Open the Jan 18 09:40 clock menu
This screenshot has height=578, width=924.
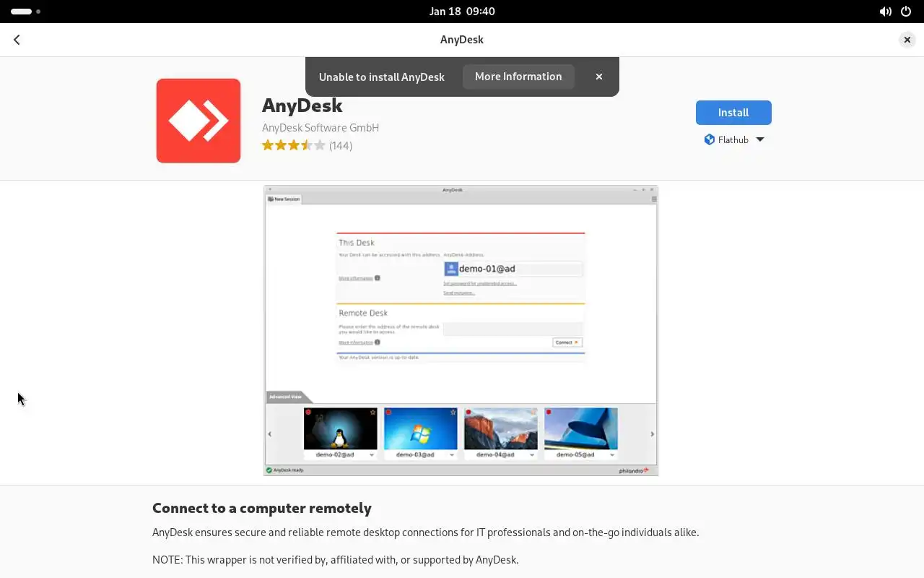point(462,12)
